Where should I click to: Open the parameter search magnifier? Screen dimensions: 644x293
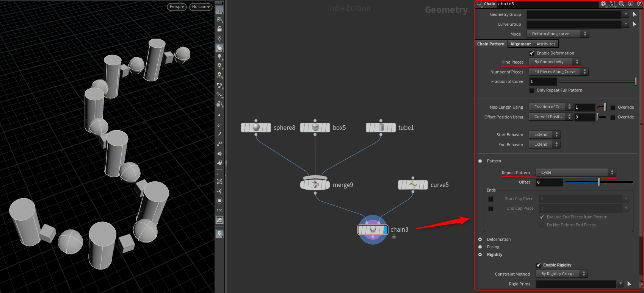coord(622,4)
